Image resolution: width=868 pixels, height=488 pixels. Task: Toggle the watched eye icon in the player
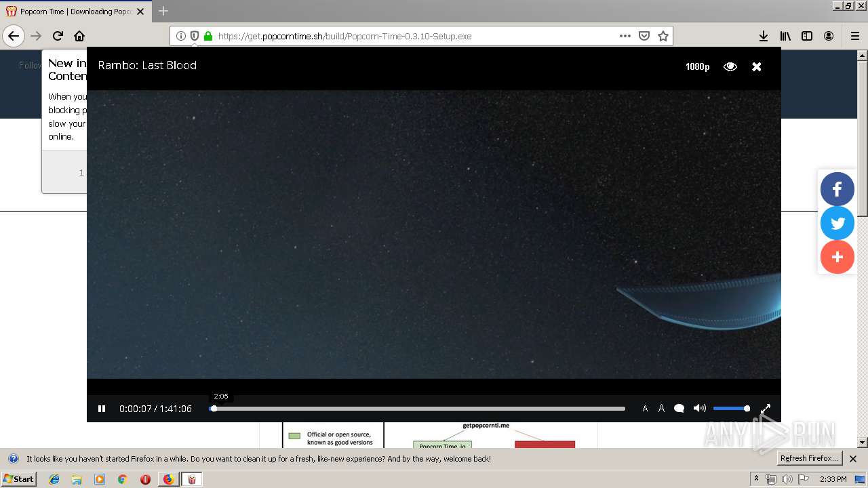pyautogui.click(x=730, y=66)
